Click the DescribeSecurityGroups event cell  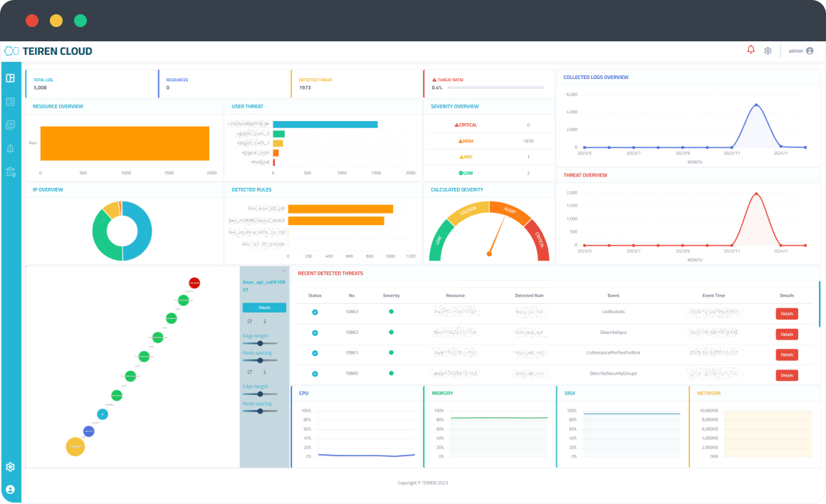[x=613, y=374]
